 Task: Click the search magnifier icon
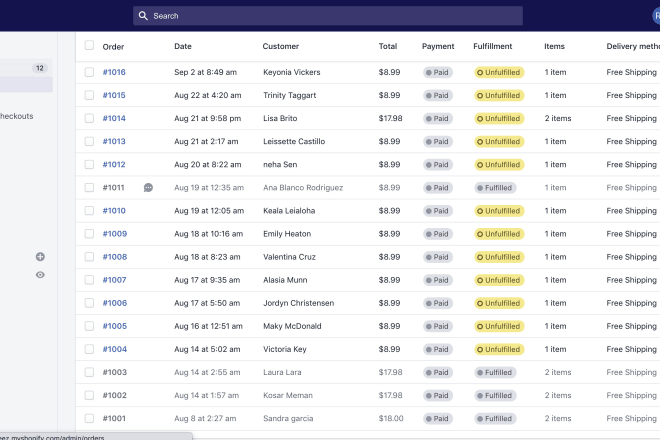click(x=143, y=16)
